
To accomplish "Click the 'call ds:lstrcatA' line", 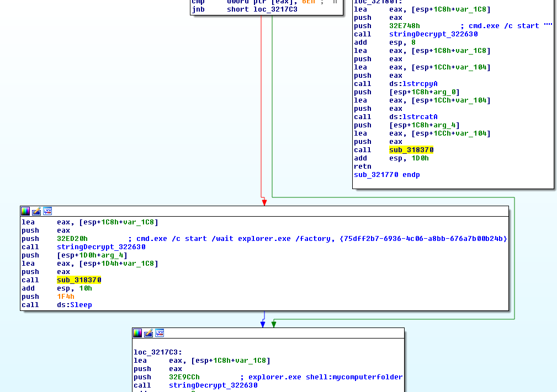I will 396,117.
